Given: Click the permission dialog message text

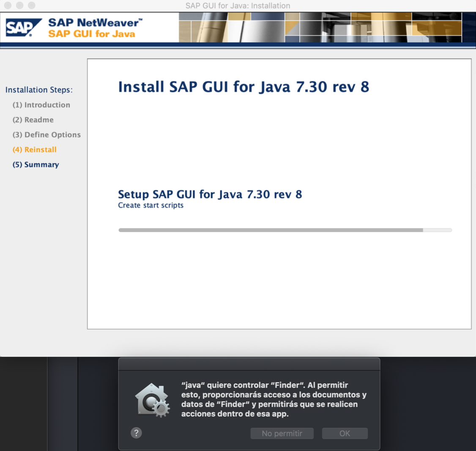Looking at the screenshot, I should [x=274, y=399].
